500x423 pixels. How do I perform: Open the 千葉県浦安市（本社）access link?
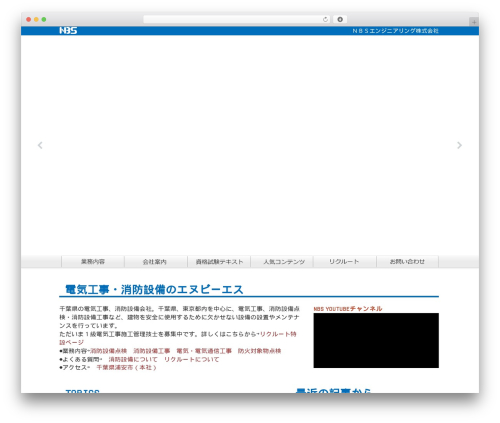tap(126, 367)
